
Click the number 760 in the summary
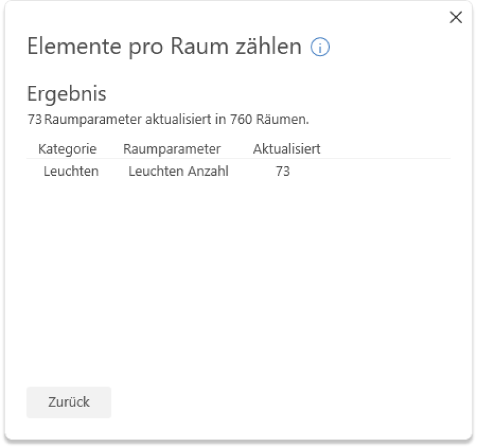(x=241, y=119)
